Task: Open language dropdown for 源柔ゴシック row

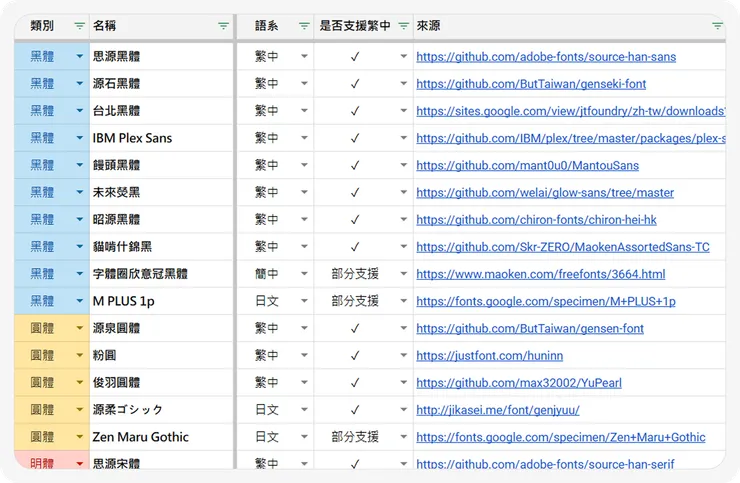Action: [304, 409]
